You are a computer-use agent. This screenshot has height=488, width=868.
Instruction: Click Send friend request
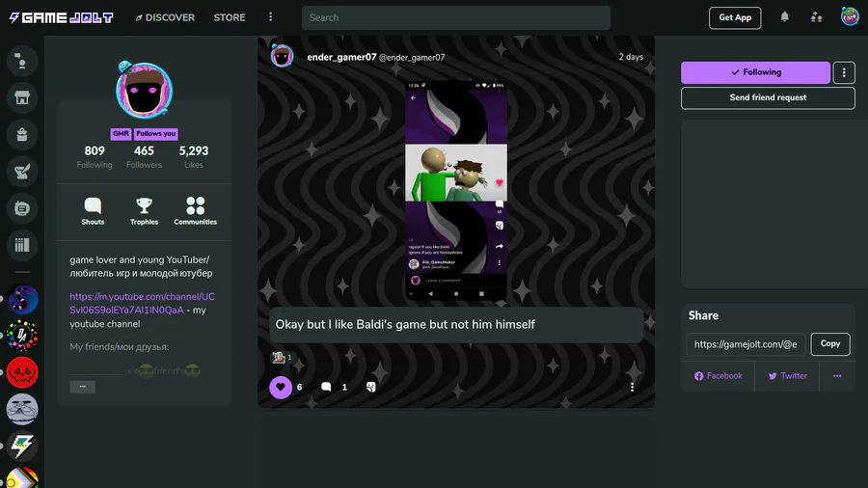tap(768, 98)
